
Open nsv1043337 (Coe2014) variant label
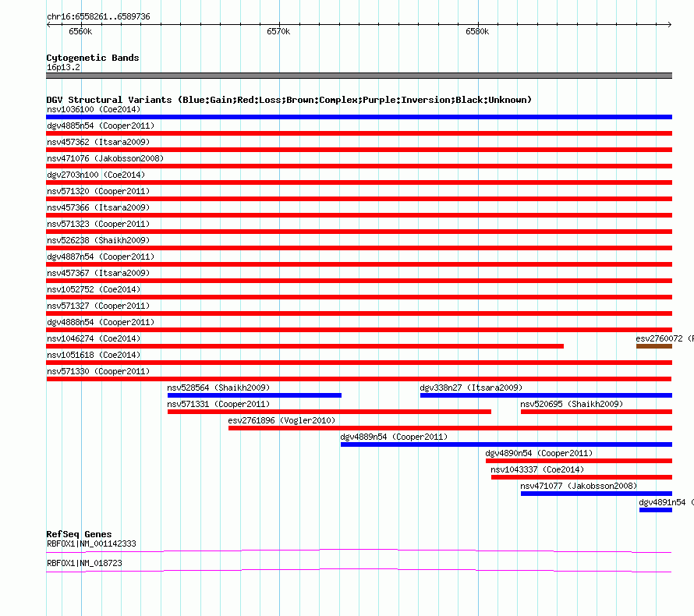tap(537, 469)
